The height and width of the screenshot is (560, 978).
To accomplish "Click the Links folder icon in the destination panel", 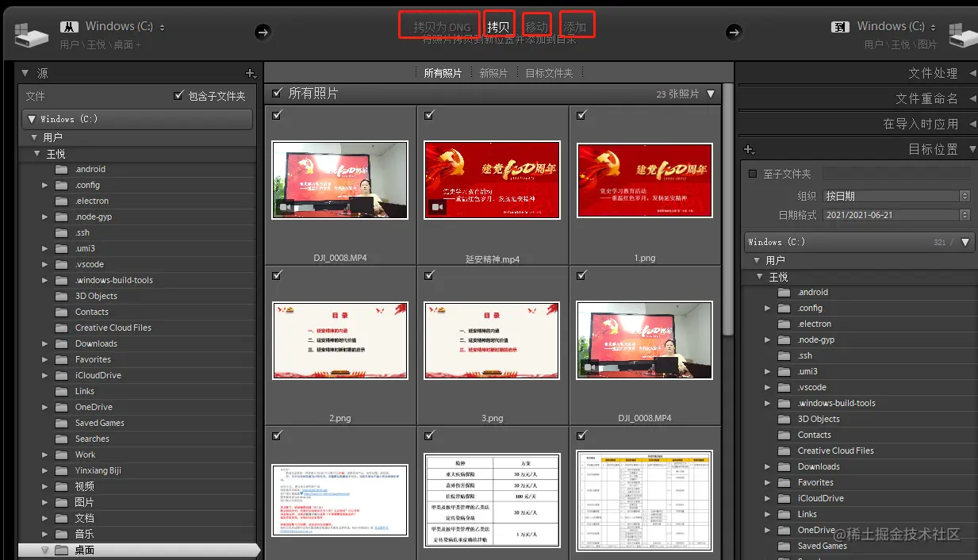I will click(x=784, y=514).
